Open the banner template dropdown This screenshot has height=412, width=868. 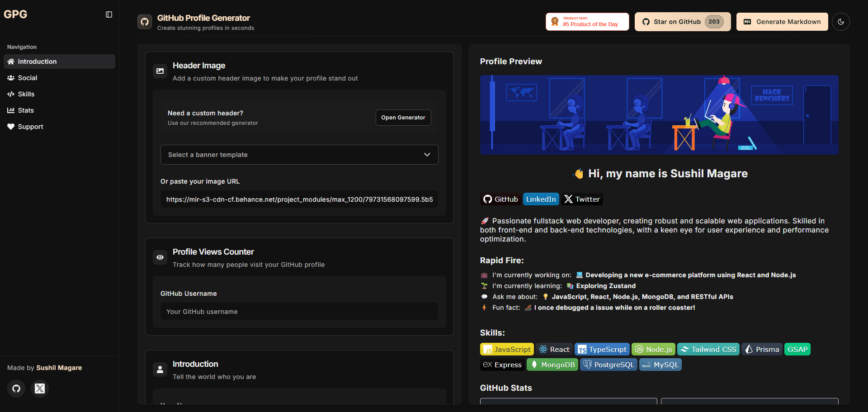(x=299, y=155)
